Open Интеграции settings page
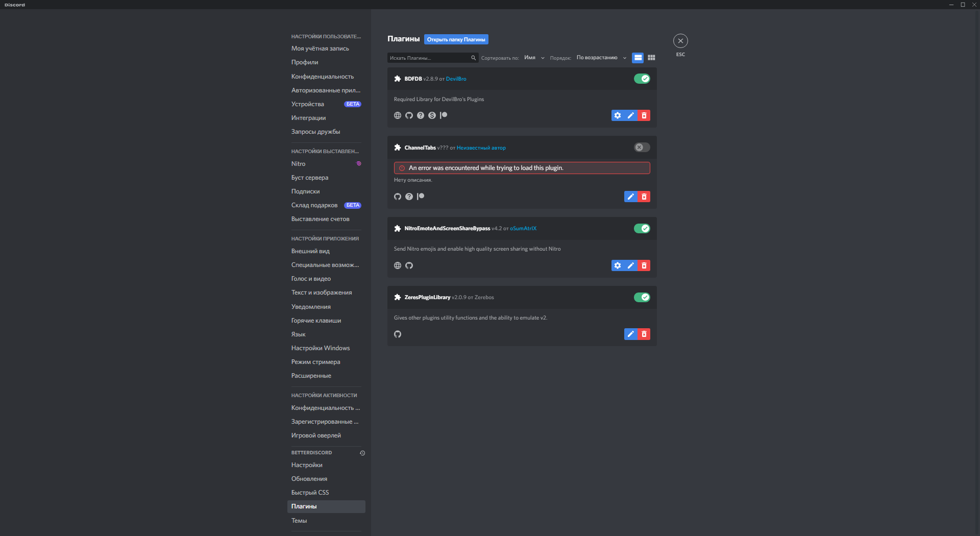980x536 pixels. [326, 118]
